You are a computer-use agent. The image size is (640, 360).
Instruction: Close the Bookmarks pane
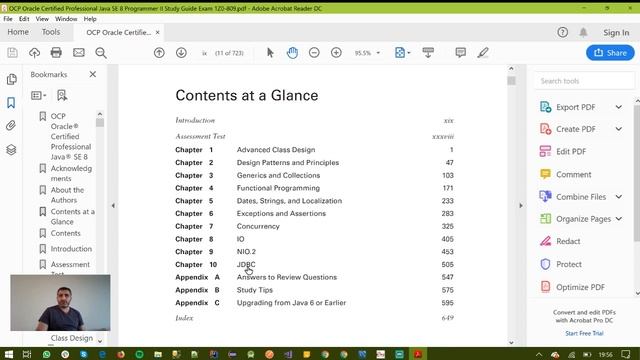(93, 74)
